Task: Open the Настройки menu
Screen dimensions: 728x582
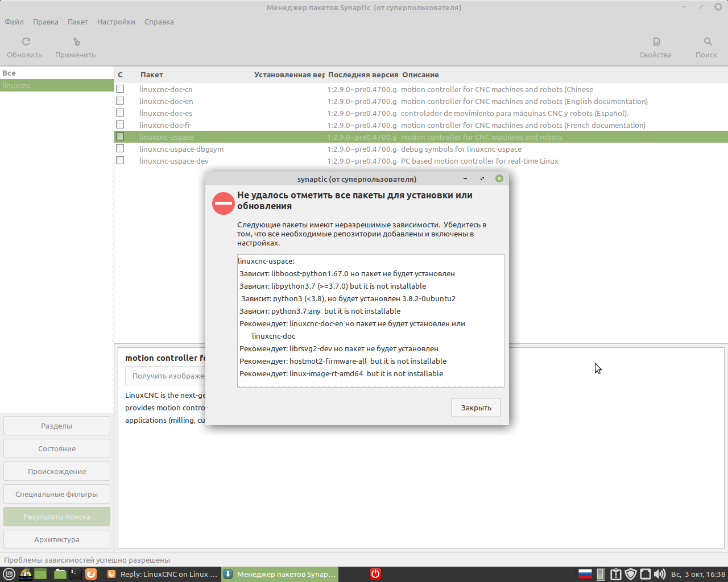Action: (116, 22)
